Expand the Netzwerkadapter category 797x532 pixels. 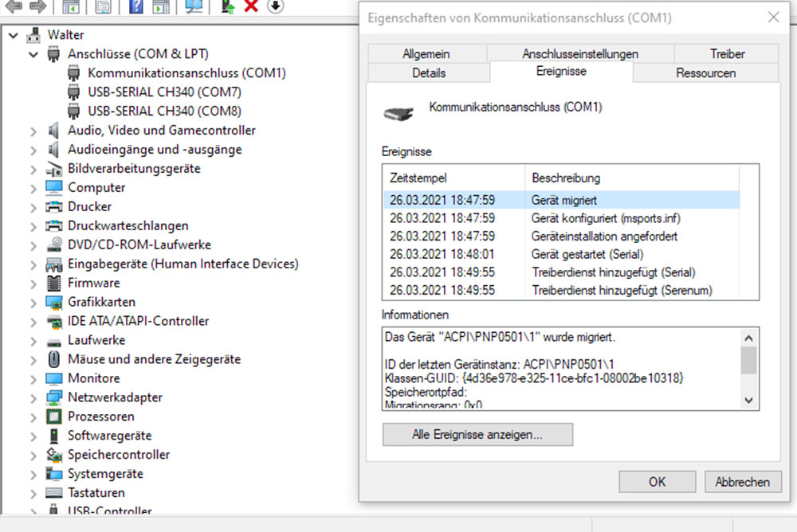[33, 398]
